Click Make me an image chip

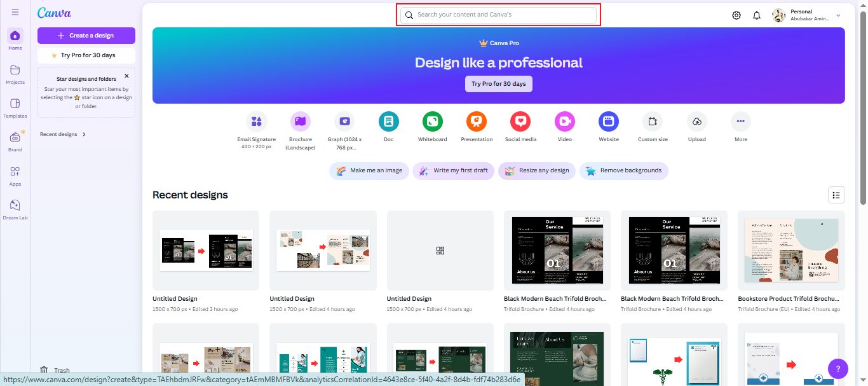click(369, 170)
